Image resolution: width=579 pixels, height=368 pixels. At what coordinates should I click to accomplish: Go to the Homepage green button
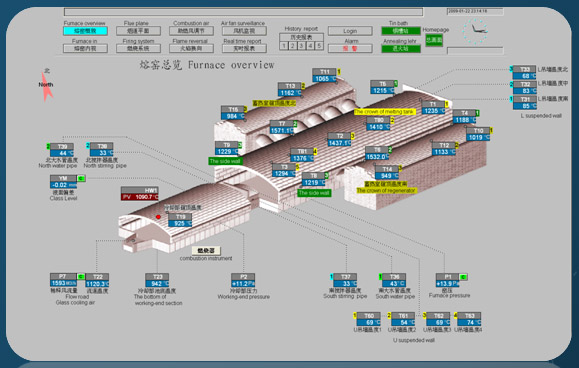[x=434, y=40]
